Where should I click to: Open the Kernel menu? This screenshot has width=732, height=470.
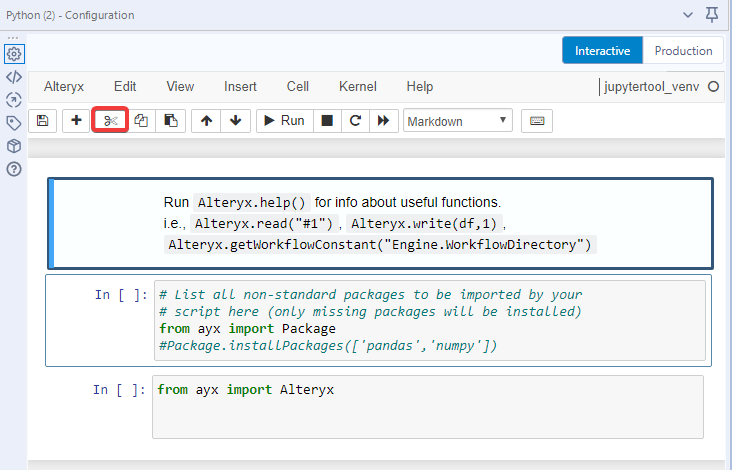coord(358,87)
